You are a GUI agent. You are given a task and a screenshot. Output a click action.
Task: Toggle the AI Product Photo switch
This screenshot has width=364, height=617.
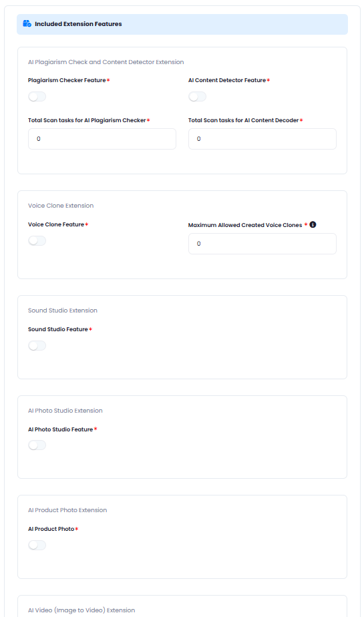click(37, 545)
